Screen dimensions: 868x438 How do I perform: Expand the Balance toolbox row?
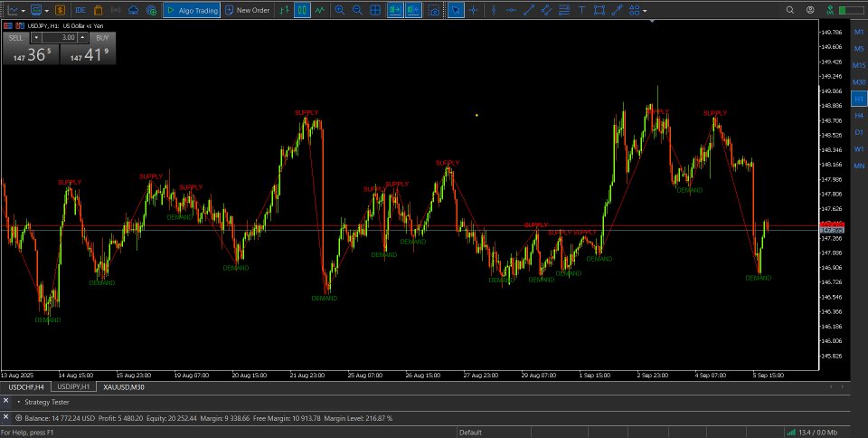pyautogui.click(x=19, y=418)
